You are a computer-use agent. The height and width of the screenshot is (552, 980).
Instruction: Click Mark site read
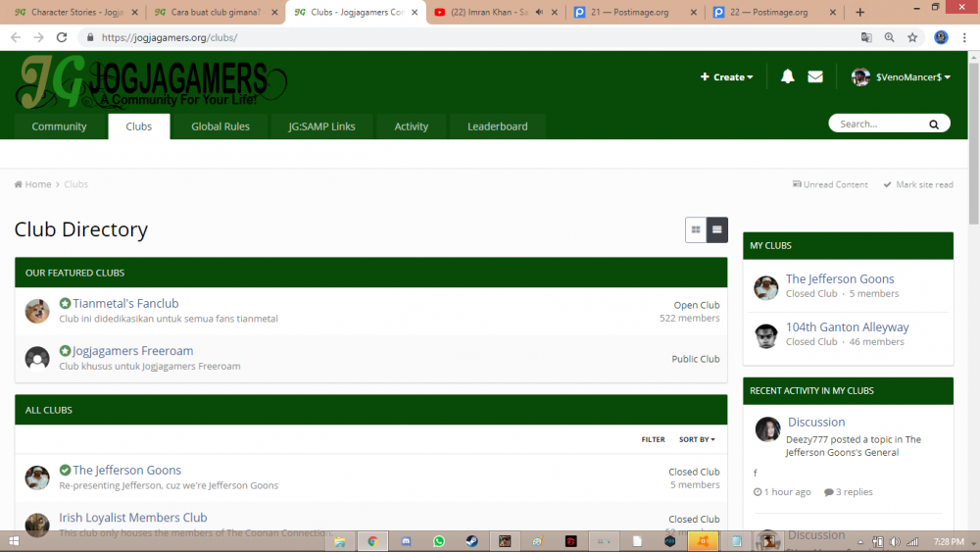point(918,184)
